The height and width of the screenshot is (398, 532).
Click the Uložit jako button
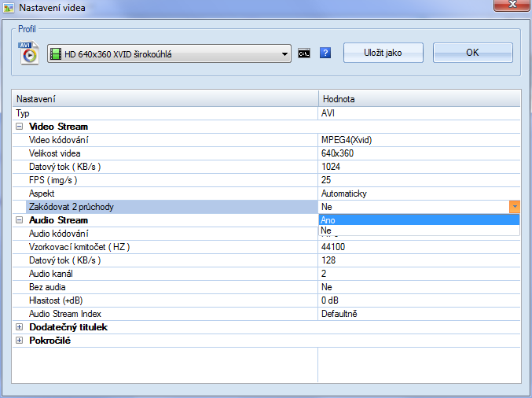pos(383,53)
